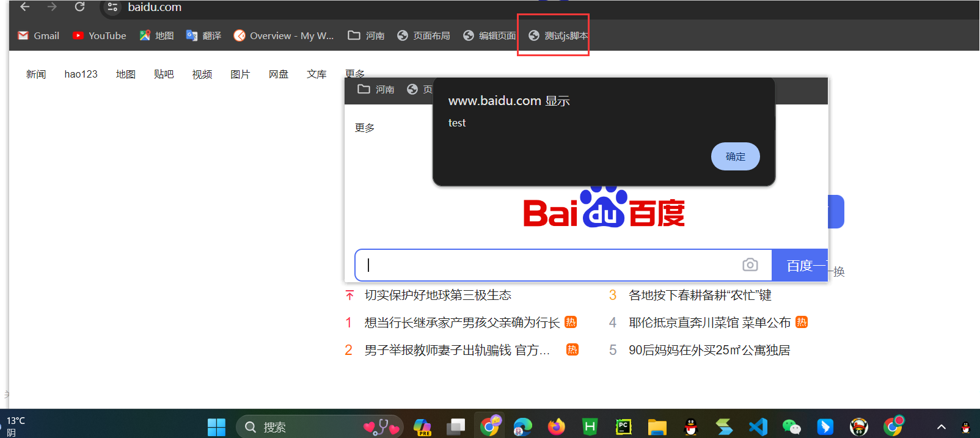
Task: Open headline 切实保护好地球第三极生态
Action: tap(438, 295)
